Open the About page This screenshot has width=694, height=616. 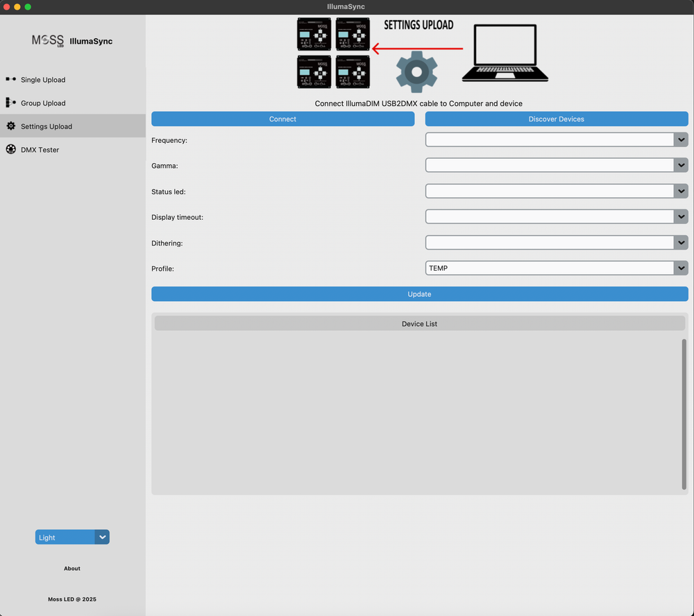pyautogui.click(x=71, y=568)
